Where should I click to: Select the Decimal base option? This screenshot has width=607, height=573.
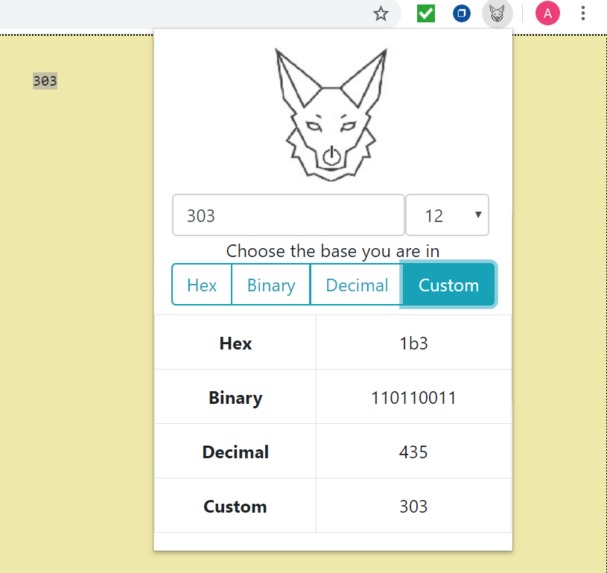coord(357,285)
